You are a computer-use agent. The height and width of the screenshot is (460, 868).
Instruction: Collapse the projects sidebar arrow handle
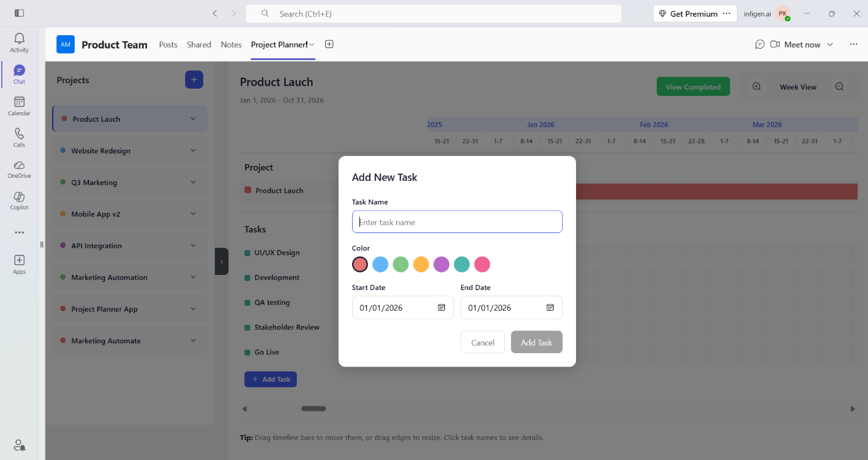tap(222, 262)
